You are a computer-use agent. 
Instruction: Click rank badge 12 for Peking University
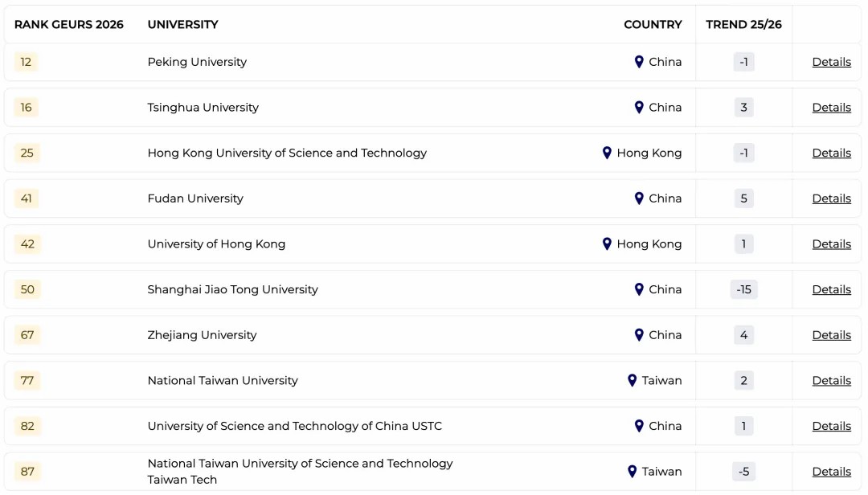click(26, 62)
